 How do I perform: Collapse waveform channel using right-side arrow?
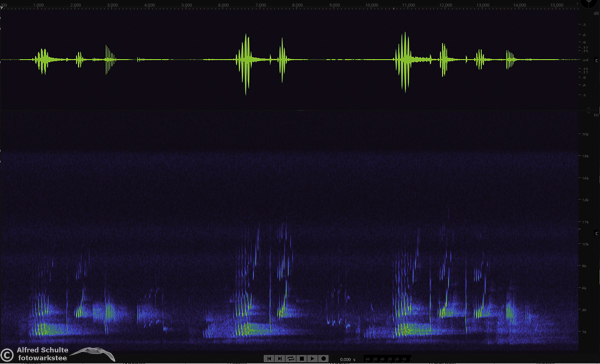(x=596, y=60)
